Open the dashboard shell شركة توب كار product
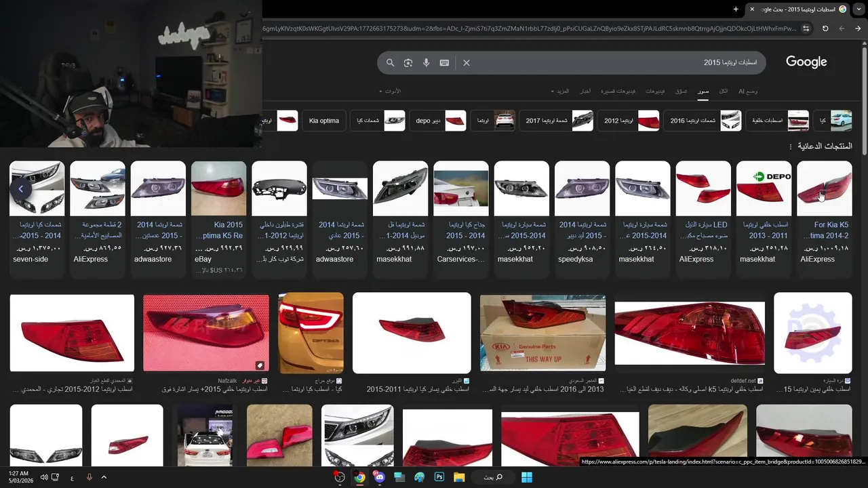The height and width of the screenshot is (488, 868). pyautogui.click(x=279, y=220)
